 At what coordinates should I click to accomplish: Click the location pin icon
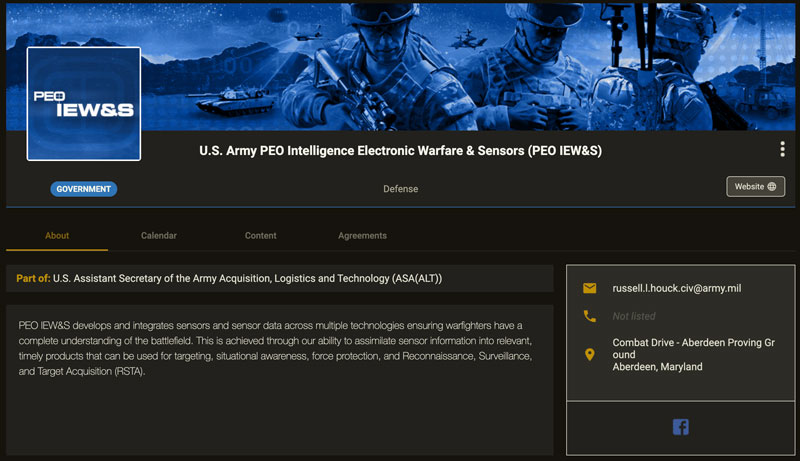click(x=589, y=354)
